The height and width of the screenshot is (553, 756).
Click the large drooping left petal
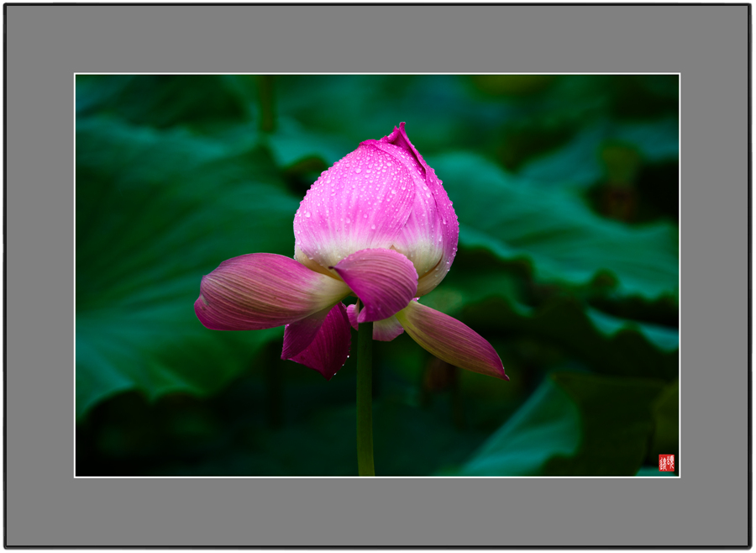pyautogui.click(x=260, y=292)
